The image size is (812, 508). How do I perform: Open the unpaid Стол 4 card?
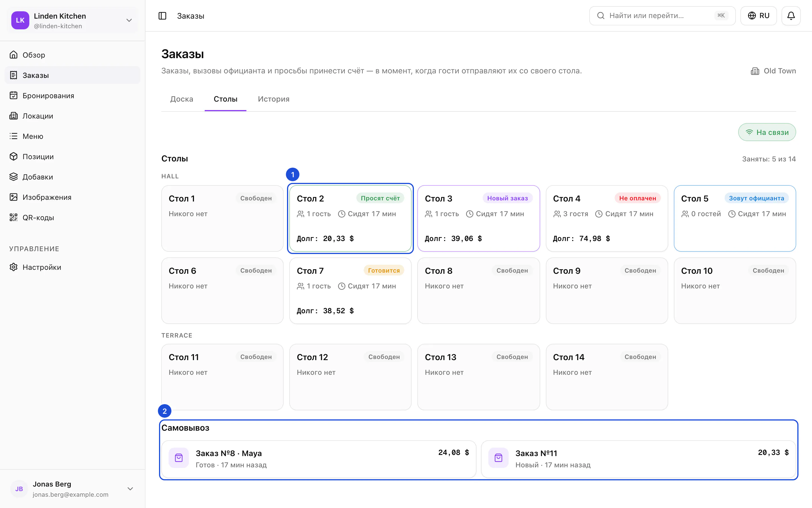tap(607, 218)
